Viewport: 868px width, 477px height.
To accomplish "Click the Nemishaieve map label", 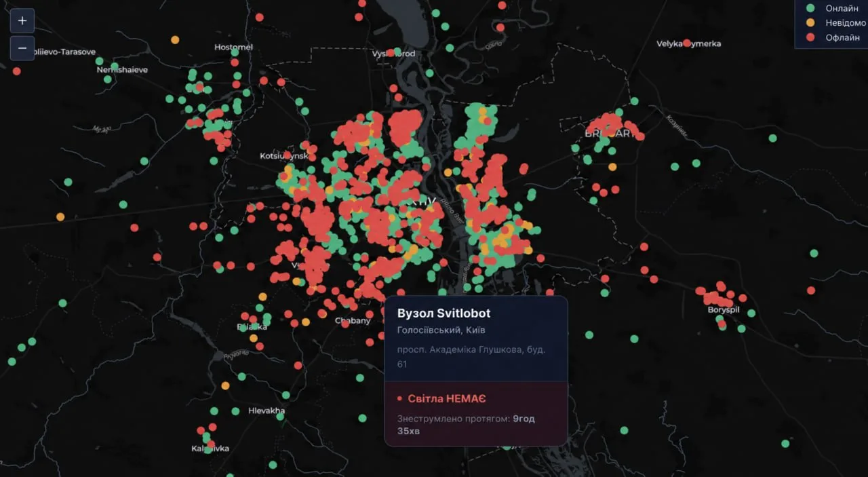I will 122,69.
